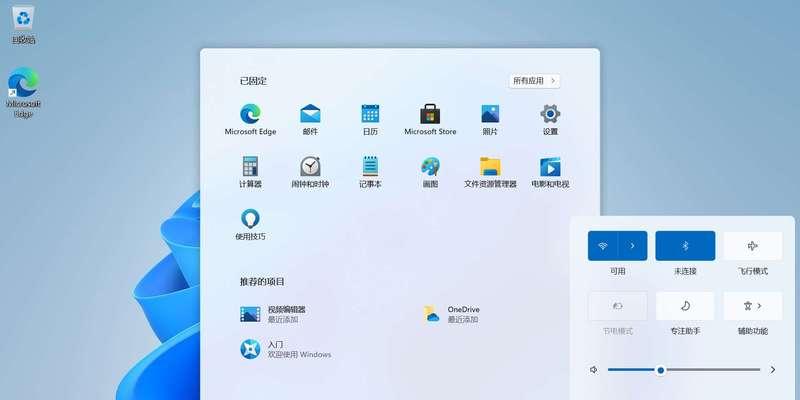Click the 推荐的项目 heading
This screenshot has height=400, width=800.
coord(262,282)
